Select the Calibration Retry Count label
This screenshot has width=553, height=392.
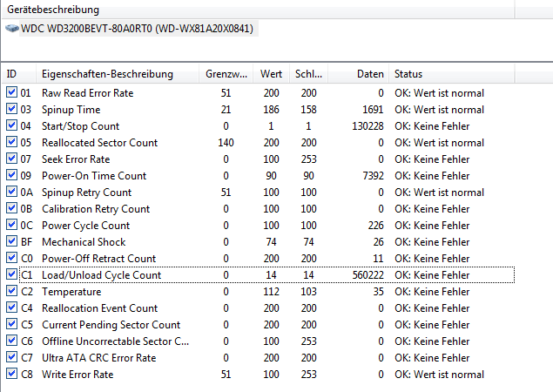[96, 209]
